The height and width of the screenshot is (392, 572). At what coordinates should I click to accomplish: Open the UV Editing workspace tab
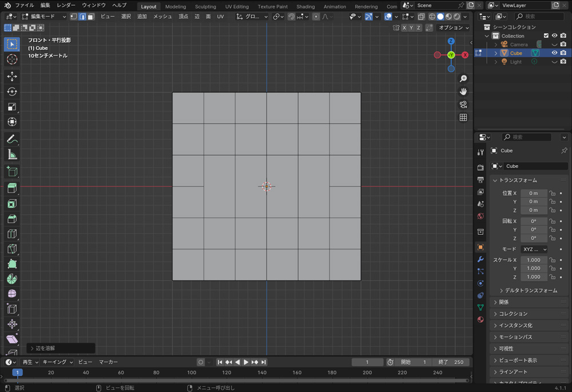[237, 6]
